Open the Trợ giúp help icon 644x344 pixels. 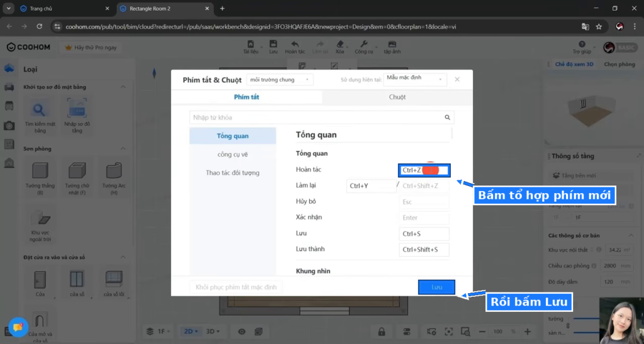pyautogui.click(x=582, y=44)
